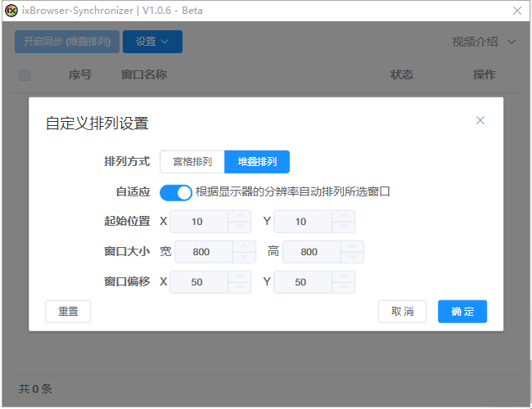Increase the 窗口偏移 X value
Viewport: 532px width, 409px height.
[240, 276]
